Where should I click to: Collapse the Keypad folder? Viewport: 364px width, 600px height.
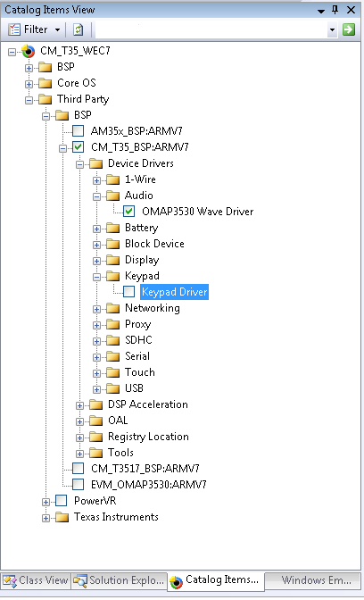[x=96, y=277]
